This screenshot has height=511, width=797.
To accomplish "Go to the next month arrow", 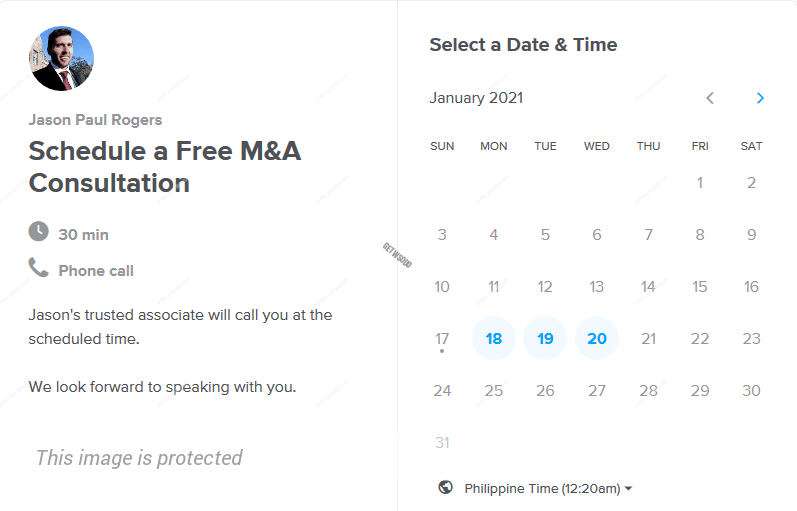I will [760, 98].
